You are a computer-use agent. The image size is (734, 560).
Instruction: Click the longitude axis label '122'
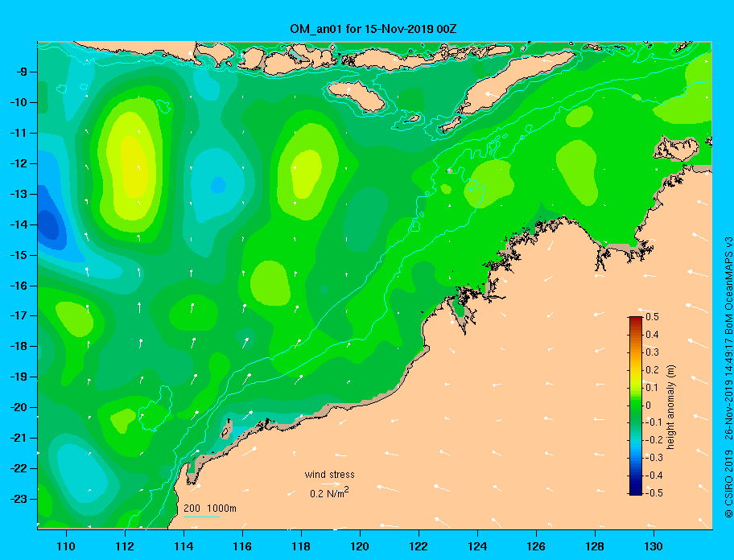[419, 546]
